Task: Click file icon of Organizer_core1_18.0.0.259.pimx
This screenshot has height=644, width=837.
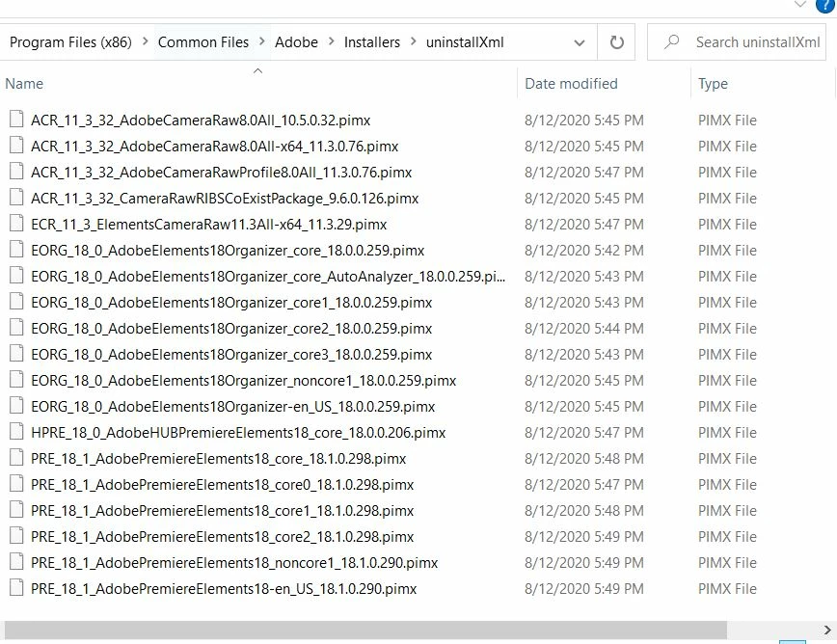Action: tap(16, 302)
